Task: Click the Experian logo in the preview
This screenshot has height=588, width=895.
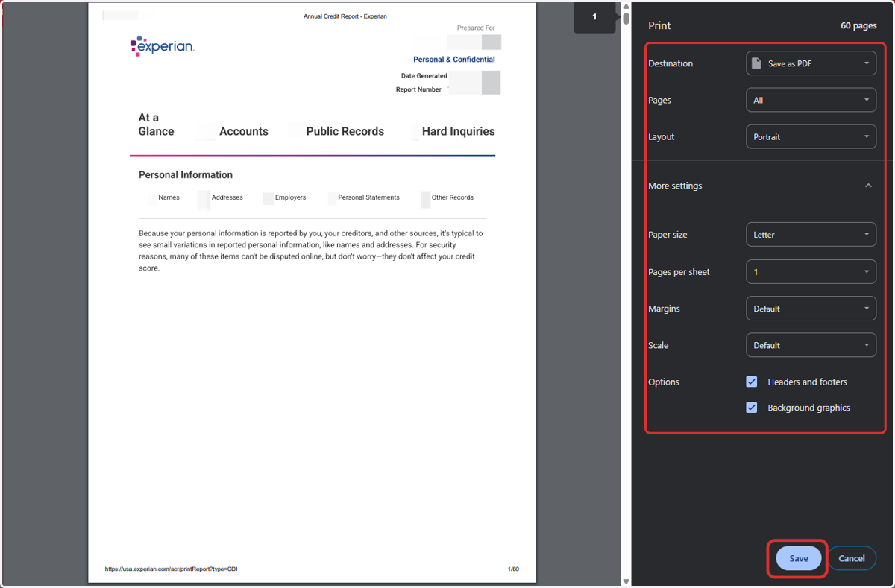Action: 162,46
